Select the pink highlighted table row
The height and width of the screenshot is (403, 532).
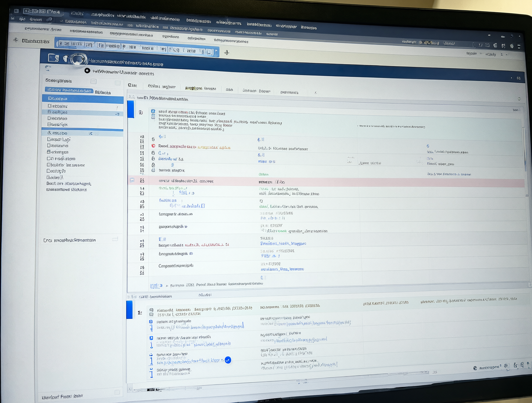pyautogui.click(x=326, y=182)
